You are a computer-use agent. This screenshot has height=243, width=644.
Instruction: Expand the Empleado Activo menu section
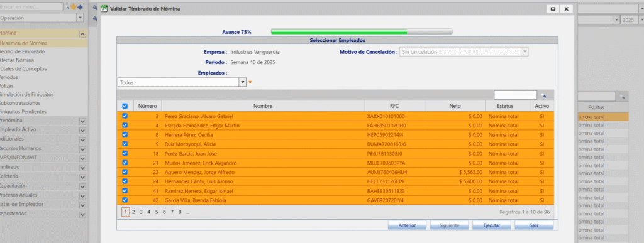point(82,131)
